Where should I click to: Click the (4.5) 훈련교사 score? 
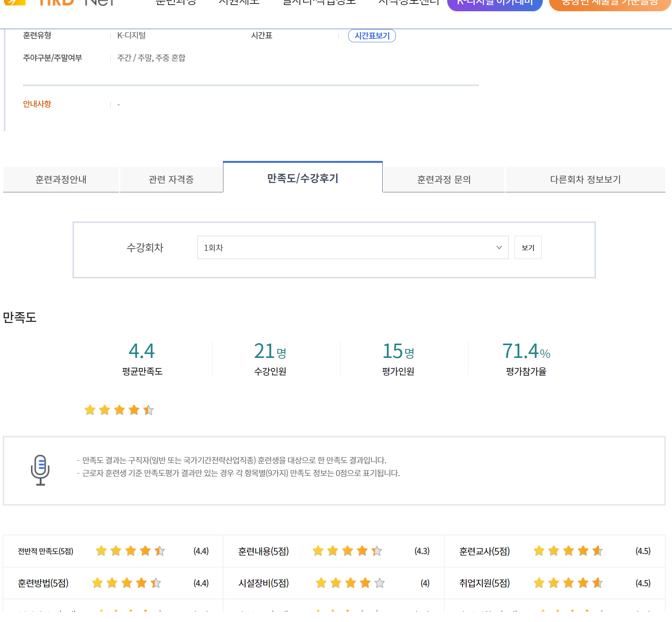point(643,551)
